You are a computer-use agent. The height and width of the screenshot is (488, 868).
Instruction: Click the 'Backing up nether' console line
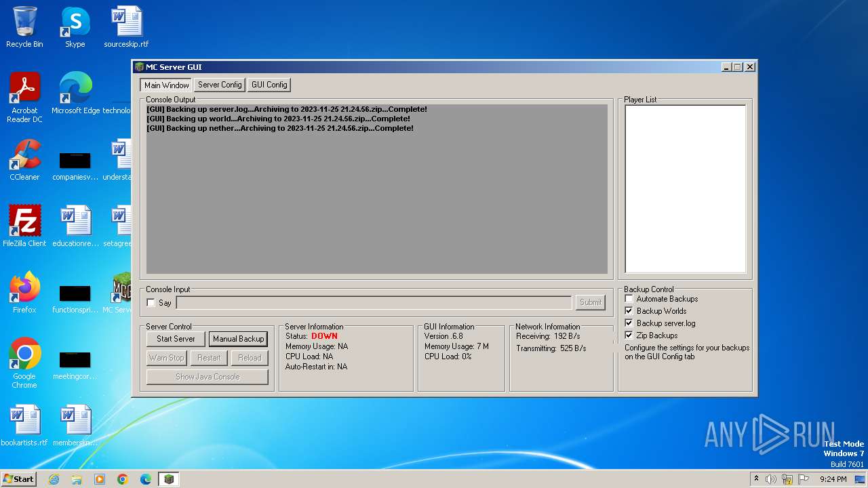click(x=280, y=128)
